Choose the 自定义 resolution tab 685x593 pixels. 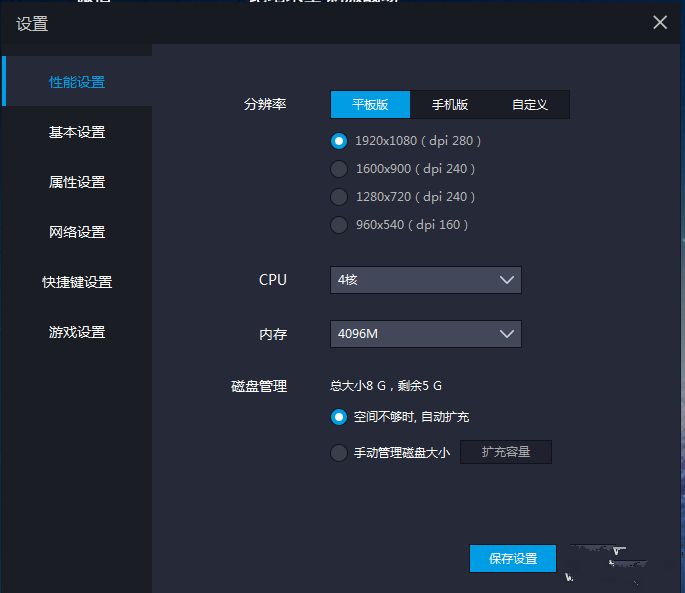pos(529,104)
